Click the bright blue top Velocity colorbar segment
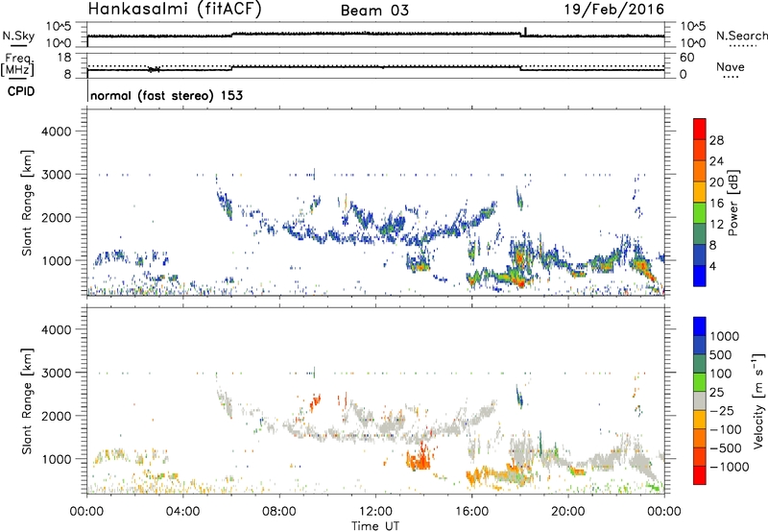The height and width of the screenshot is (532, 768). 700,326
